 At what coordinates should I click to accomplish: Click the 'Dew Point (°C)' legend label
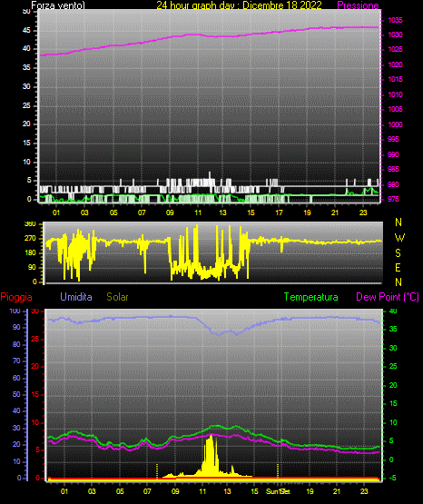pyautogui.click(x=388, y=297)
